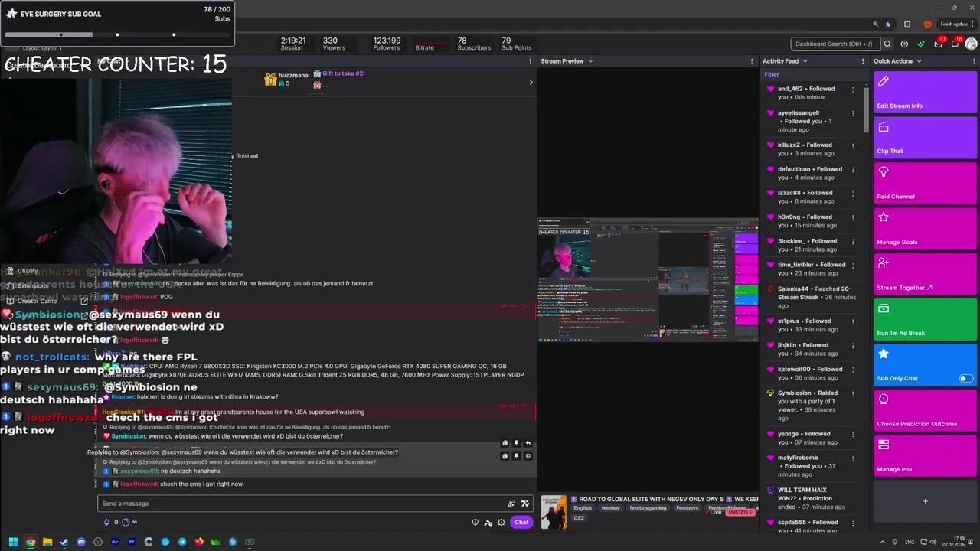This screenshot has width=980, height=551.
Task: Open the Edit Stream Info quick action
Action: tap(925, 92)
